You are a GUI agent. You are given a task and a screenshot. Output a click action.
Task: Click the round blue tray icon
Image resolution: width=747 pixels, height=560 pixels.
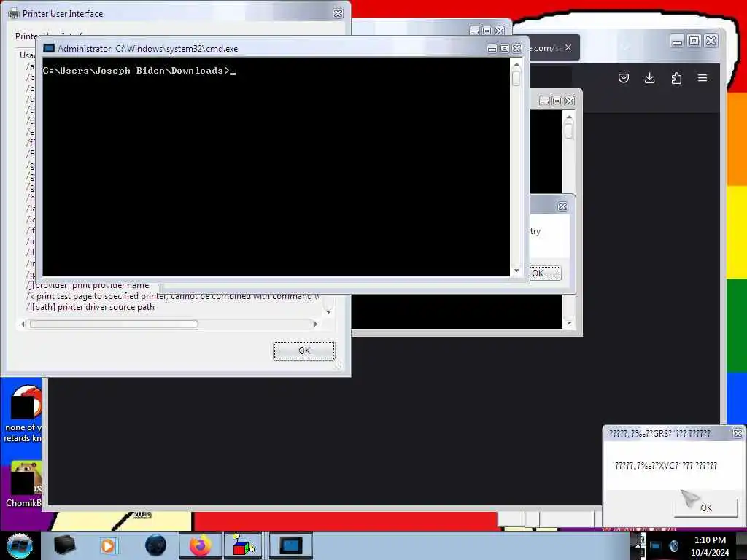(x=673, y=546)
